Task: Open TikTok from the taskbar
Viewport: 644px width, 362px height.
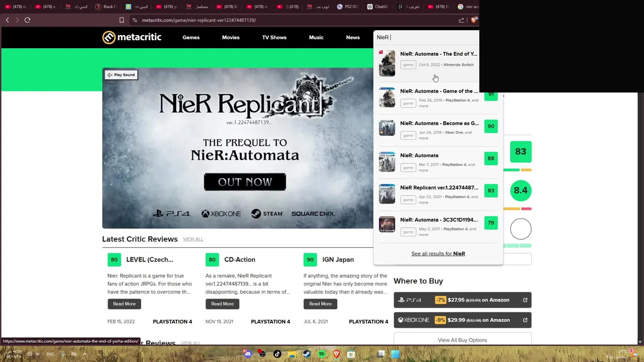Action: [x=277, y=354]
